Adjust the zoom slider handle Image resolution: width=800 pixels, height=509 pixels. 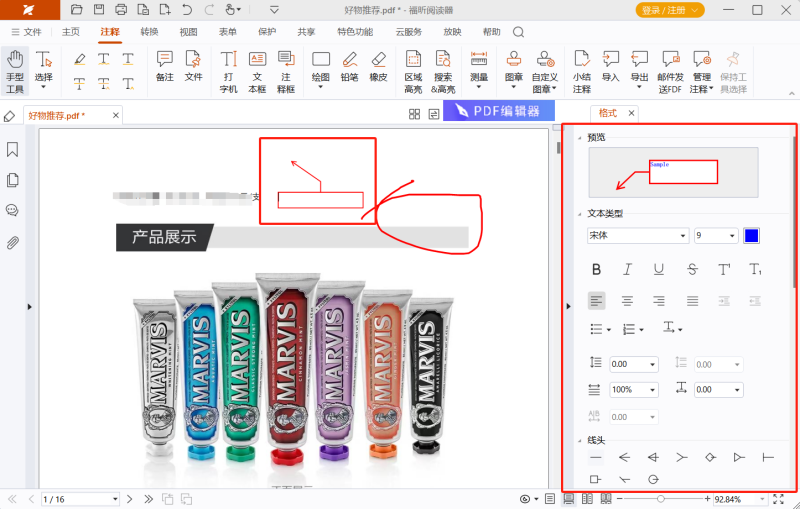(661, 499)
